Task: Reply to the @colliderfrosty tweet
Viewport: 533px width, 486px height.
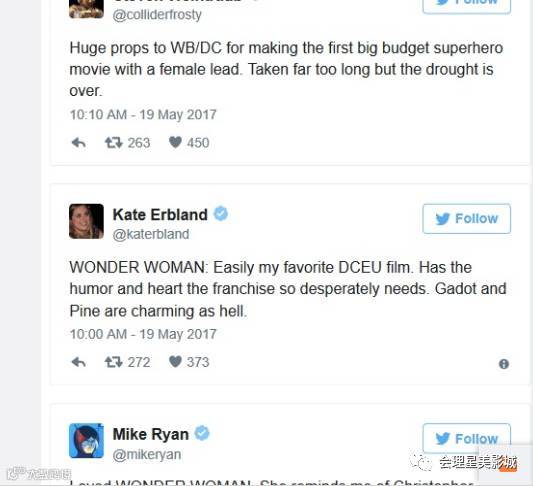Action: point(79,143)
